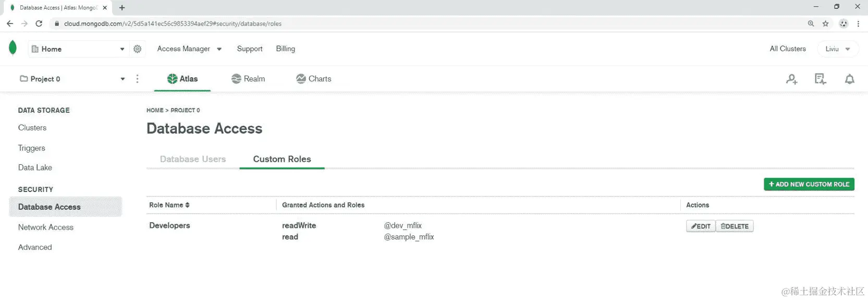This screenshot has height=300, width=868.
Task: Open the Project 0 selector dropdown
Action: (72, 79)
